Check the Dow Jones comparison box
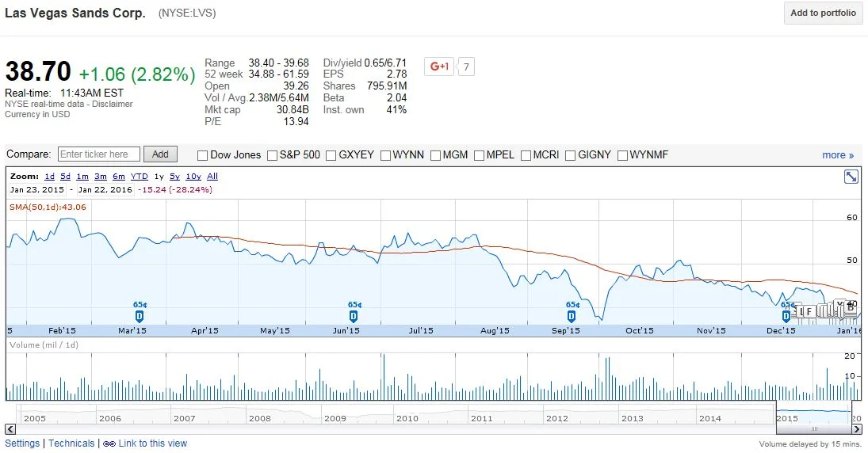 coord(203,155)
